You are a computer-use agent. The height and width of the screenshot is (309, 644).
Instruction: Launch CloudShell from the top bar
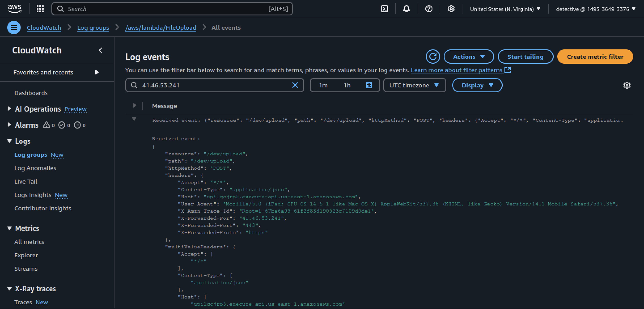coord(385,9)
